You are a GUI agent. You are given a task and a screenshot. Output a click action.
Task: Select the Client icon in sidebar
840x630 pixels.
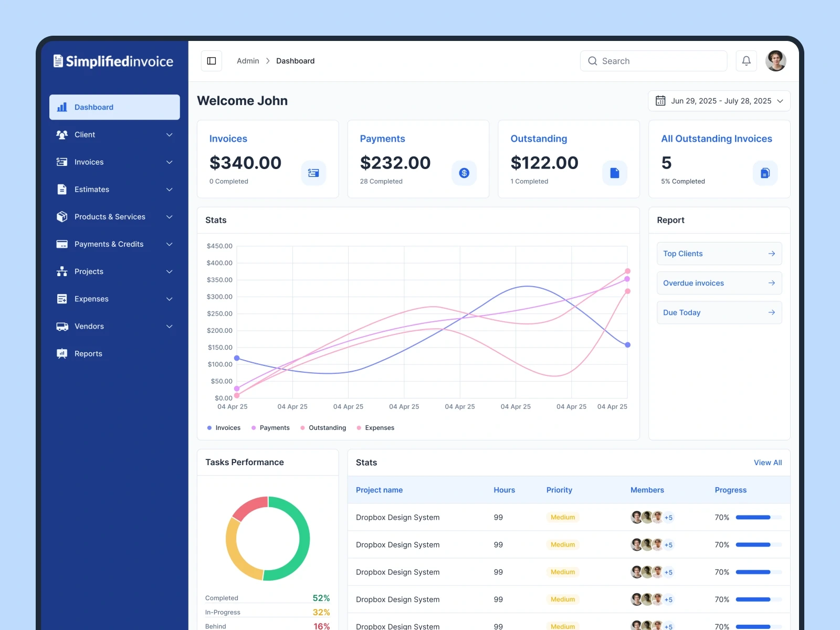(61, 134)
